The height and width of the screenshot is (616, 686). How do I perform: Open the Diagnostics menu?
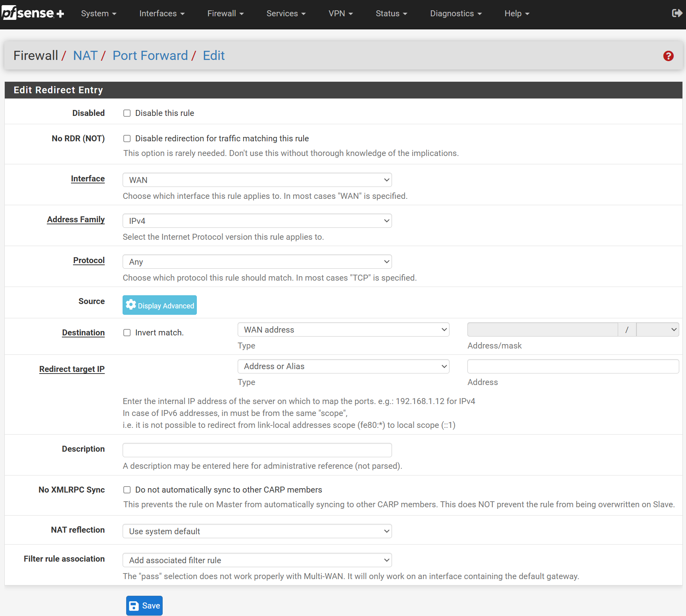click(455, 13)
